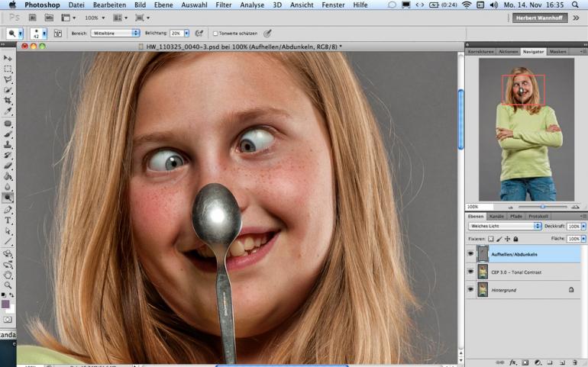Hide the Aufhellen/Abdunkeln layer
Viewport: 588px width, 367px height.
[470, 254]
